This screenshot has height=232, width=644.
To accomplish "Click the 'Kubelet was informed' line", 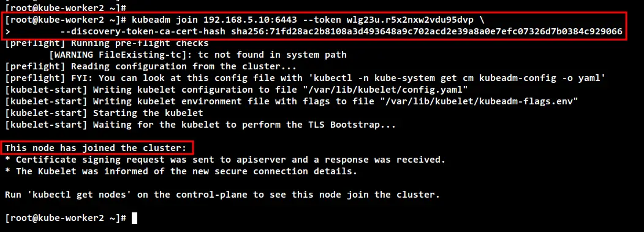I will click(181, 171).
